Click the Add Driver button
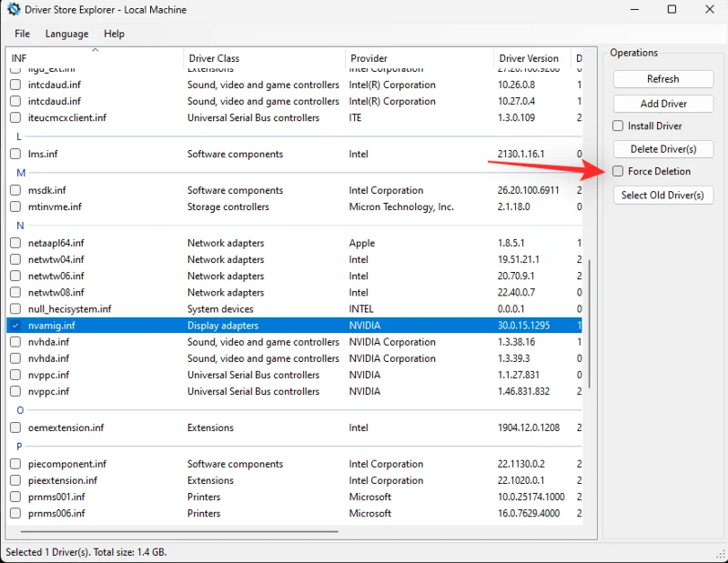This screenshot has width=728, height=563. (662, 103)
